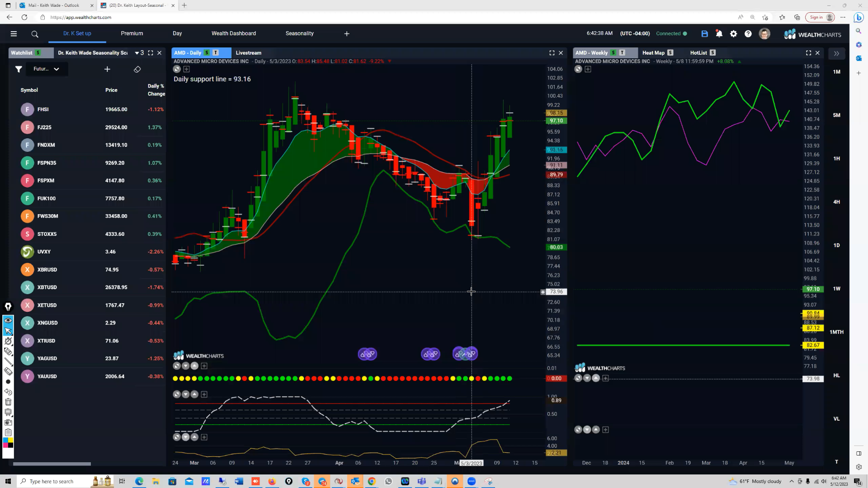Maximize the Watchlist panel
868x488 pixels.
pos(151,53)
